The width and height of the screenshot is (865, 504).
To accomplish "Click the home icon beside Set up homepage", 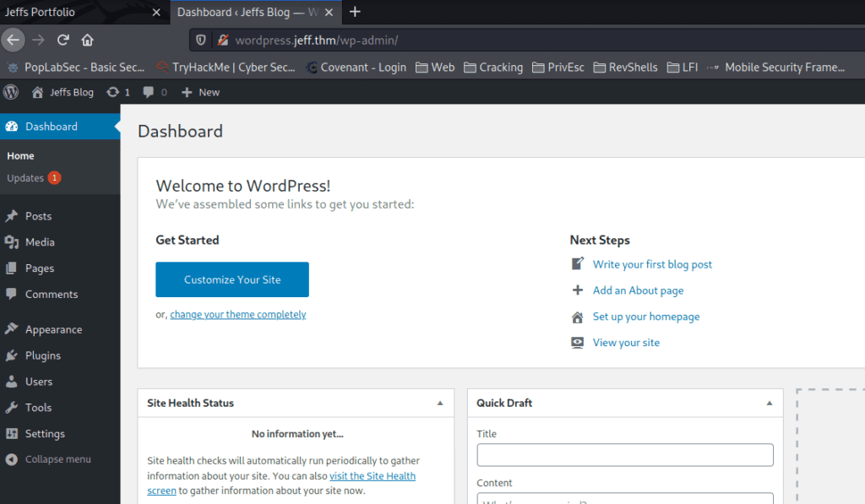I will coord(577,317).
